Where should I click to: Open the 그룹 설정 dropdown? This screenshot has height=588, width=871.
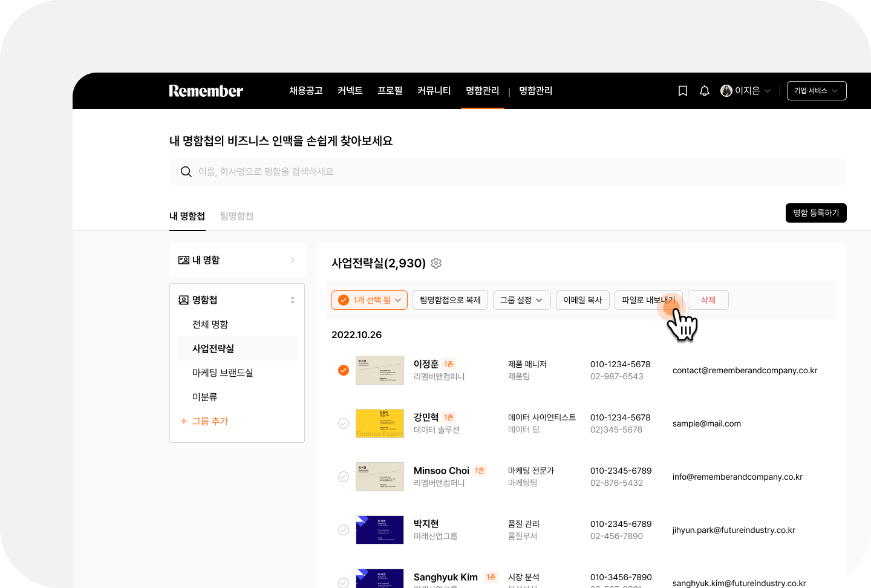(521, 300)
